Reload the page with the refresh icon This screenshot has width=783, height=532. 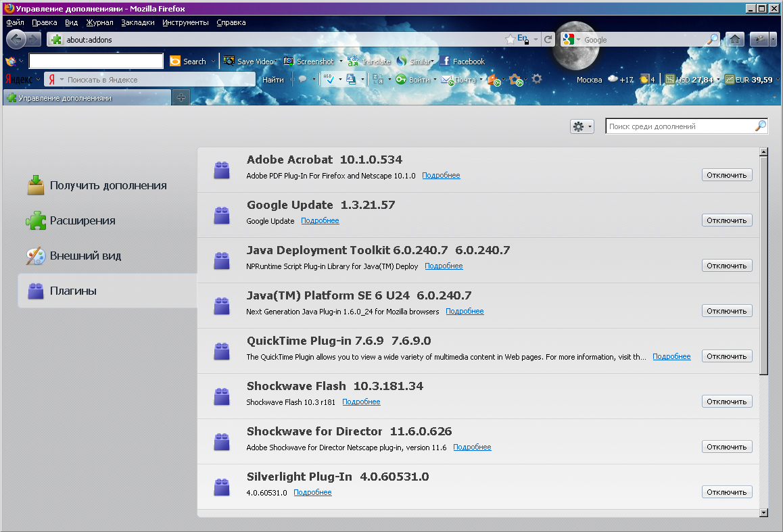[x=548, y=39]
